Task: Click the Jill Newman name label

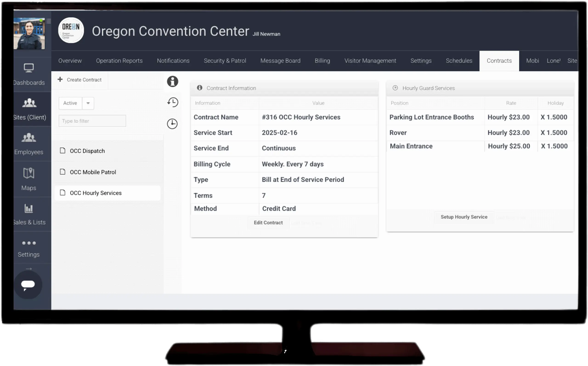Action: 266,34
